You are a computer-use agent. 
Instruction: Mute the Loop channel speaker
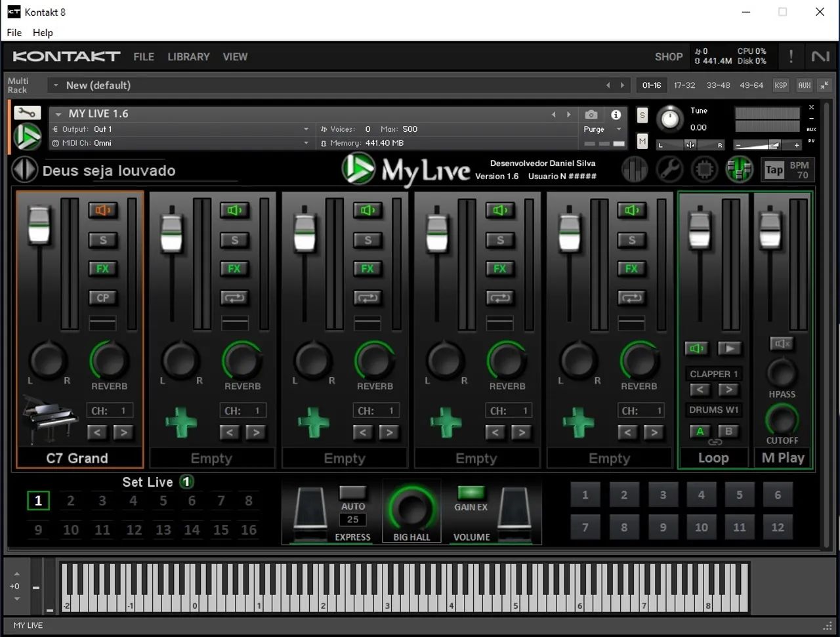696,348
